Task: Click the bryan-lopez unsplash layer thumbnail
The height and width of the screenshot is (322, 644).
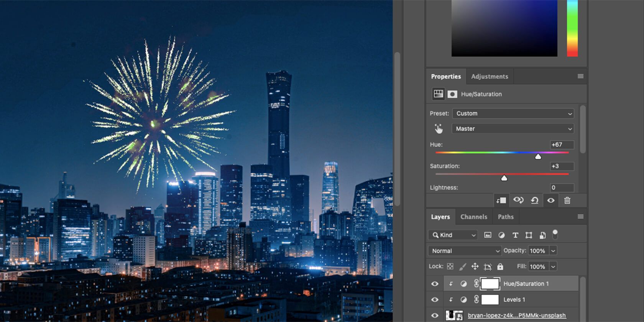Action: [454, 315]
